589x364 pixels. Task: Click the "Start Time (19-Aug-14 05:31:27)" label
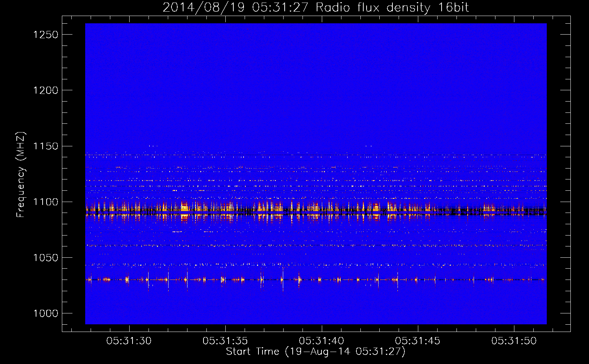(316, 352)
